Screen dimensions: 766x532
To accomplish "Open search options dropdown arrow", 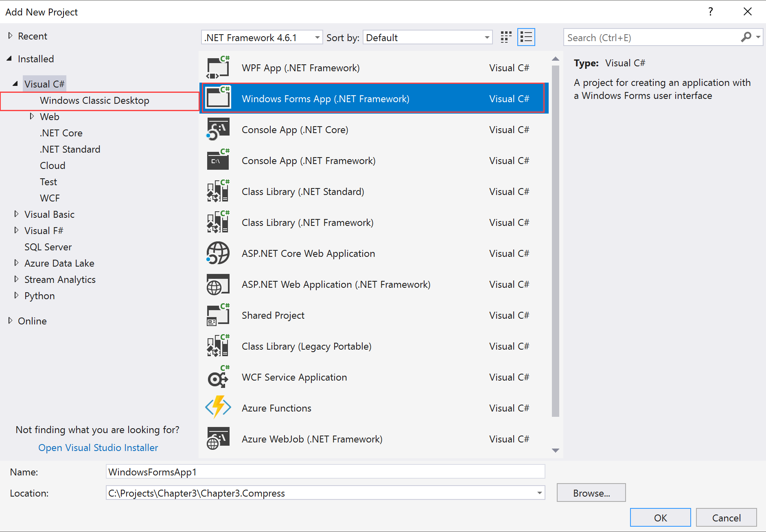I will 758,37.
